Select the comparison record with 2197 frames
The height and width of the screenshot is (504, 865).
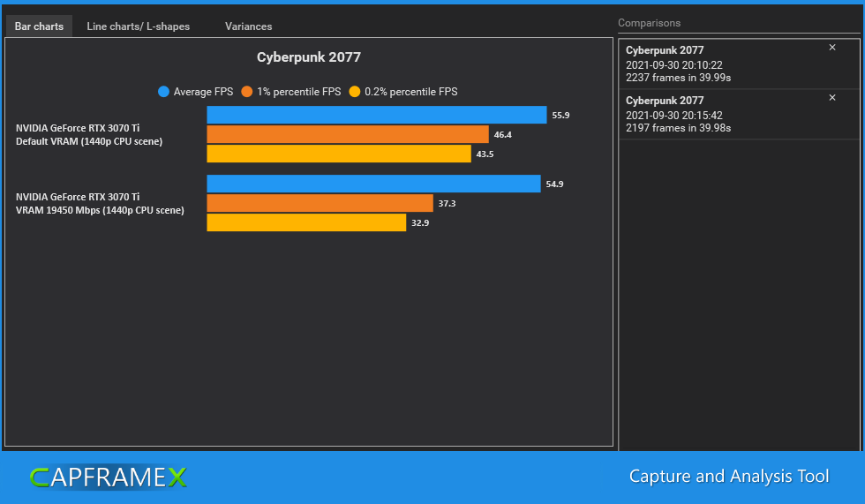pos(739,114)
